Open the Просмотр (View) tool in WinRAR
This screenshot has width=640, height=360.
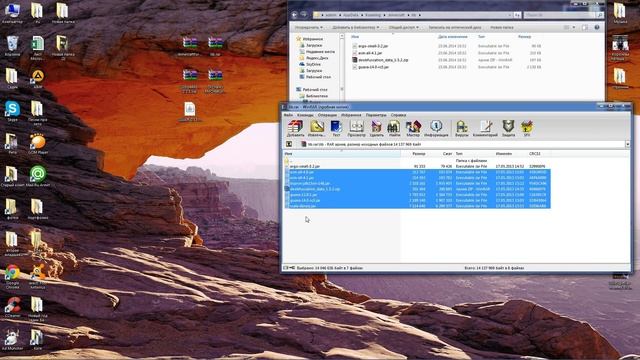click(x=356, y=129)
